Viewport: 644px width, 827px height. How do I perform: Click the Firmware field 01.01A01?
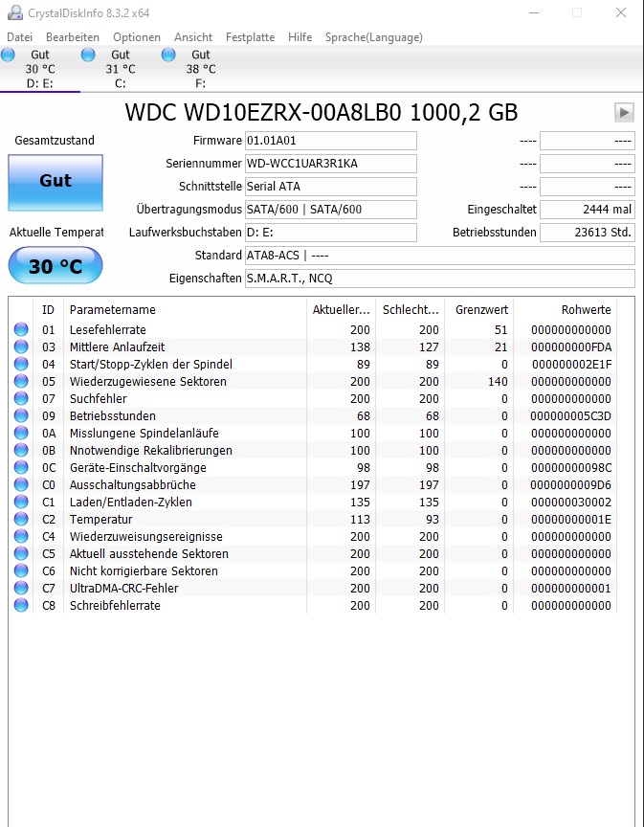tap(331, 141)
